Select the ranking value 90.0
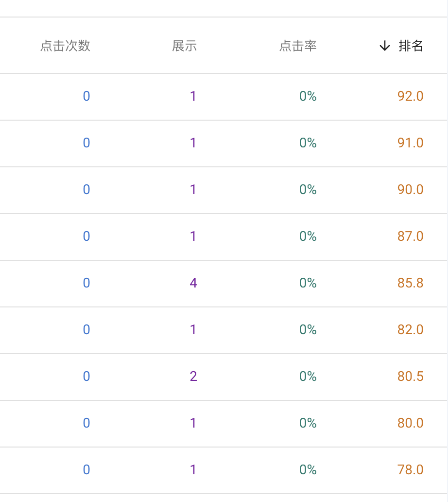The image size is (448, 502). point(410,190)
